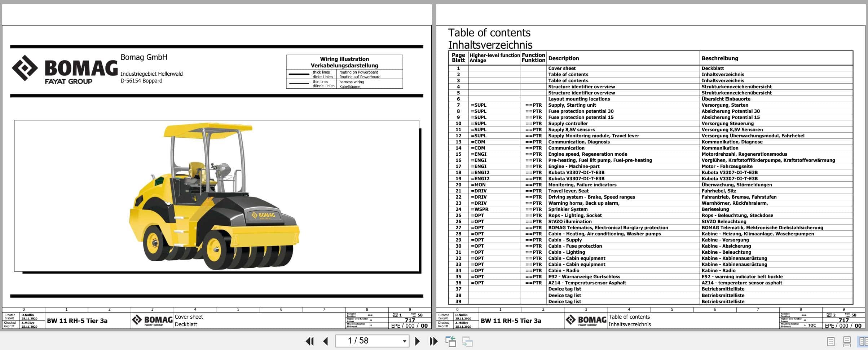The image size is (868, 350).
Task: Click 'D-56154 Boppard' address line
Action: pos(141,81)
